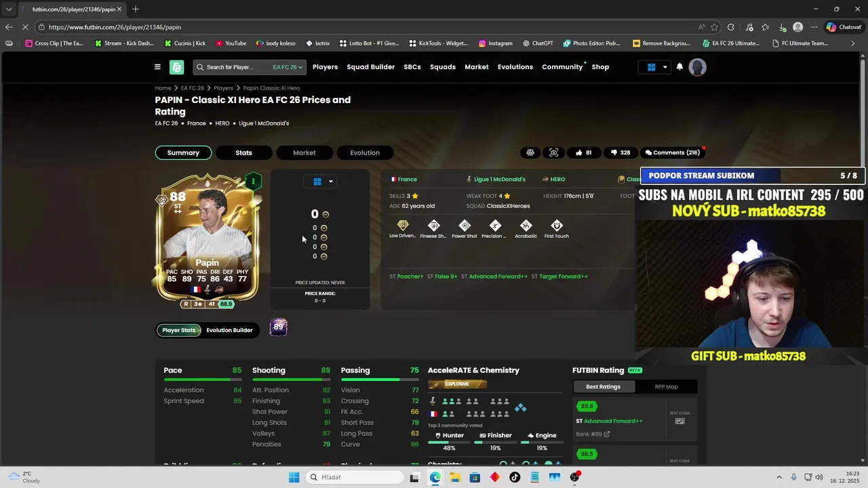Click the Low Driven playstyle icon

[403, 226]
